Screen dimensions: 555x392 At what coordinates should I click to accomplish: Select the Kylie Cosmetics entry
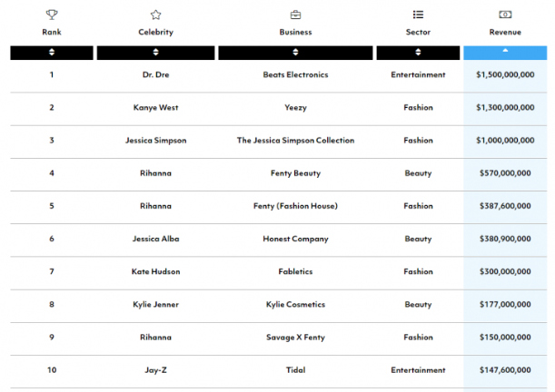coord(295,305)
